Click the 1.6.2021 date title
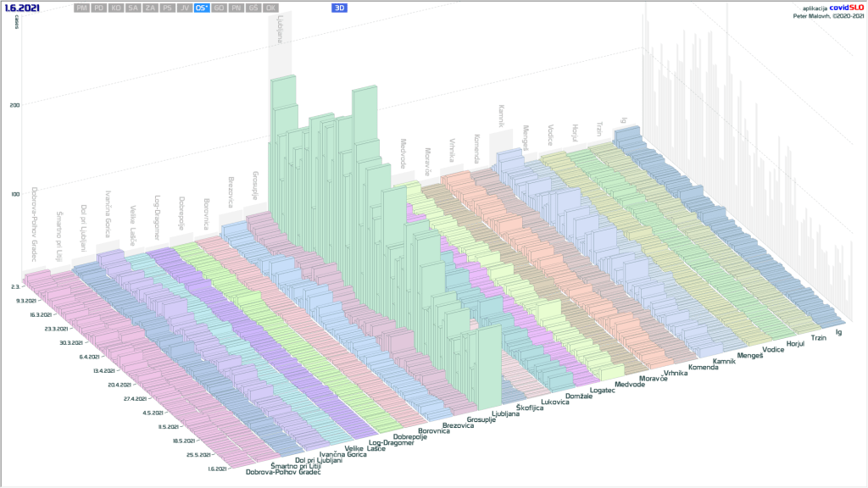Screen dimensions: 868x488 coord(19,8)
